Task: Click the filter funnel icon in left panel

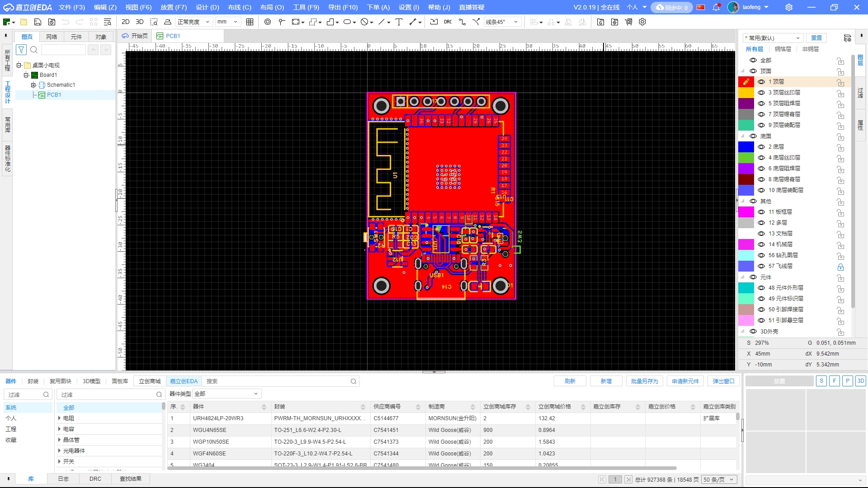Action: pyautogui.click(x=21, y=50)
